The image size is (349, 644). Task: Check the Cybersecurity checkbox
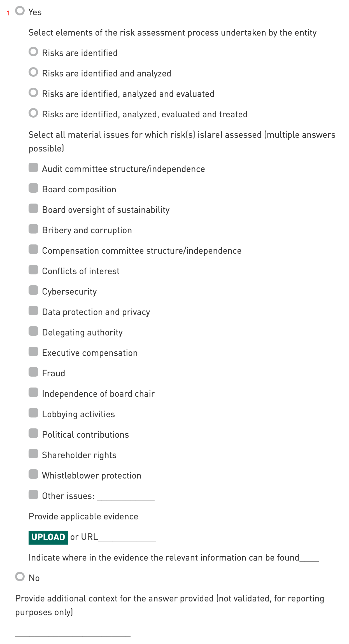click(x=33, y=290)
